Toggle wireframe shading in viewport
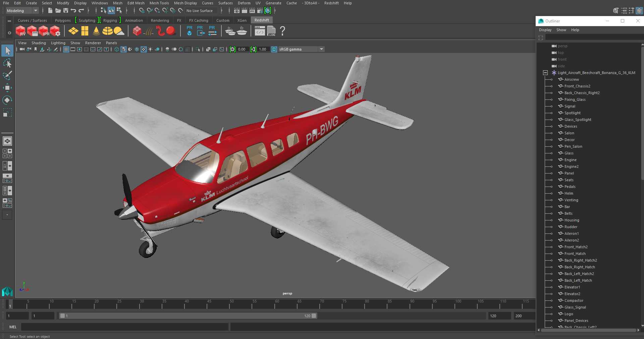This screenshot has height=339, width=644. pos(116,49)
